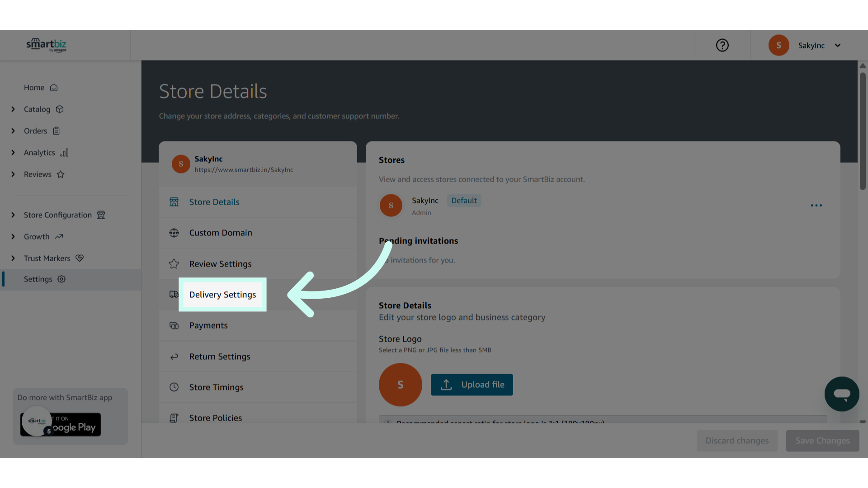Viewport: 868px width, 488px height.
Task: Click Save Changes button
Action: [x=822, y=441]
